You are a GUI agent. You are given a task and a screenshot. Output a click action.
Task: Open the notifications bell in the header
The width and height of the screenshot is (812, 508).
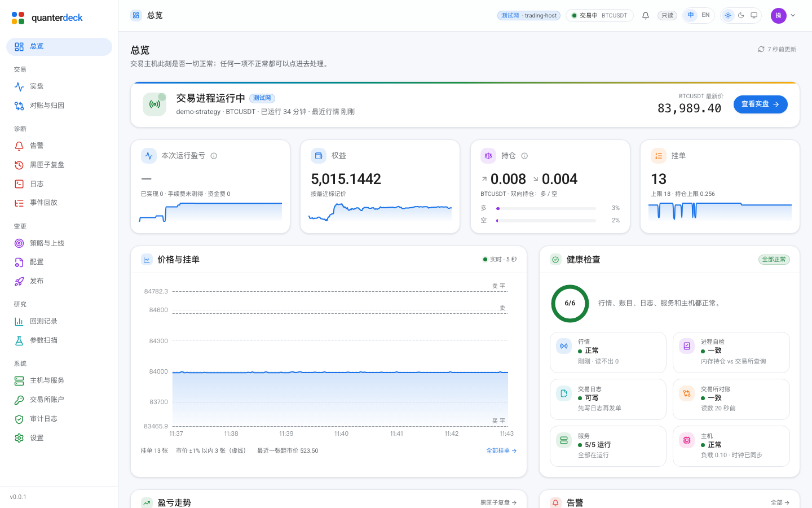point(646,16)
